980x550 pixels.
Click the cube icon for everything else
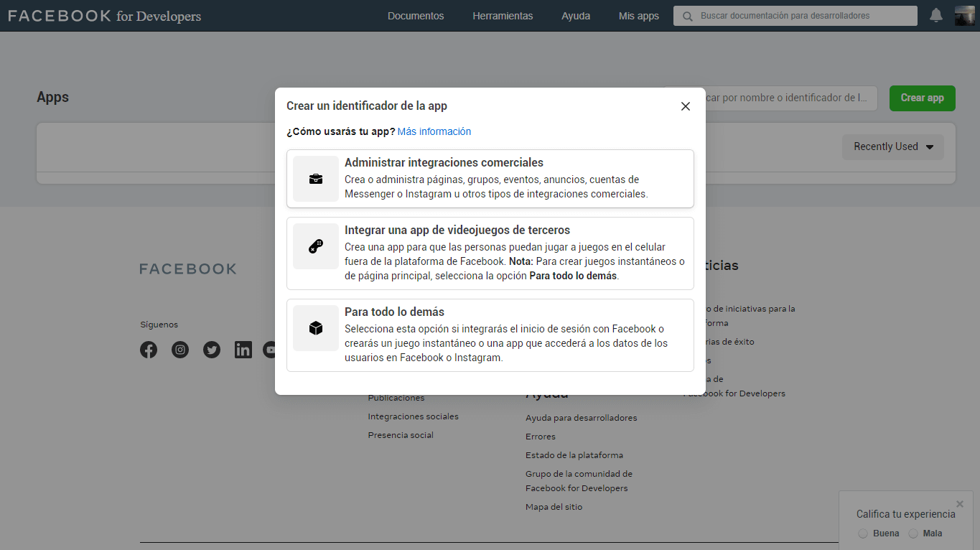click(x=316, y=328)
